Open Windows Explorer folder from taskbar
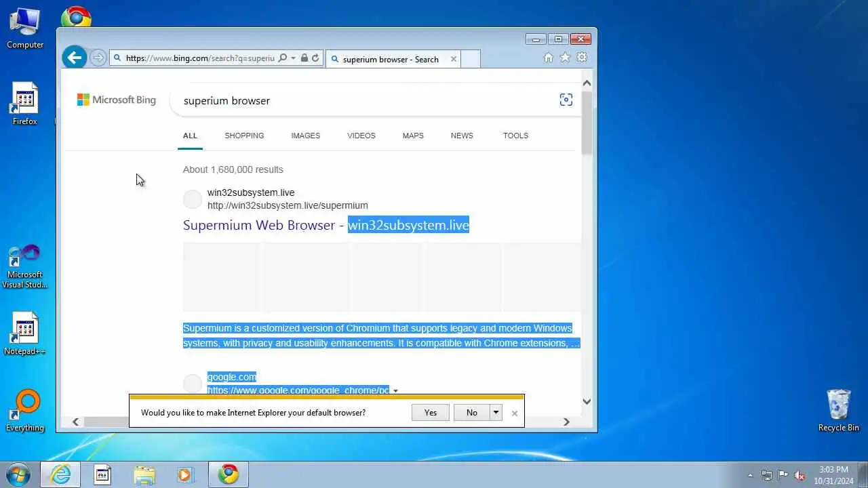 coord(144,474)
